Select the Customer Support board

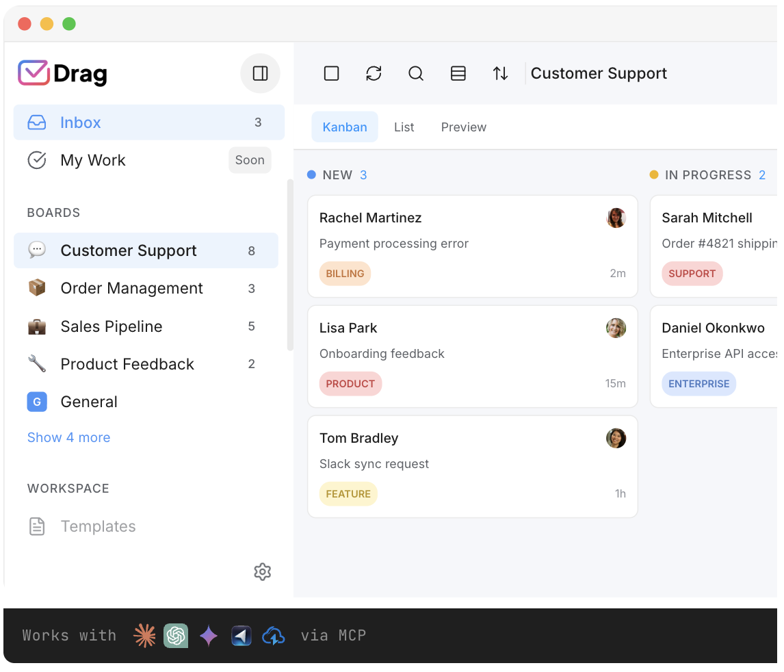click(x=146, y=250)
